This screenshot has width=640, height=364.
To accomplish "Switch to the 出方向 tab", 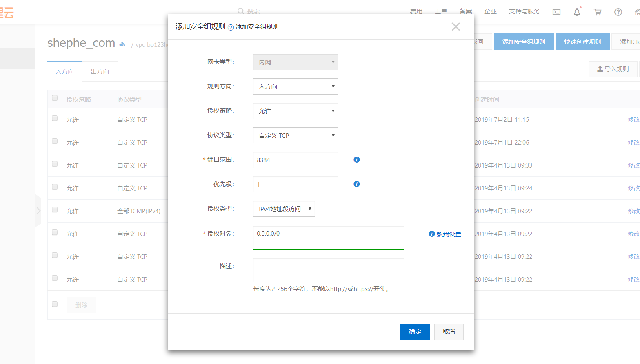I will click(x=100, y=72).
